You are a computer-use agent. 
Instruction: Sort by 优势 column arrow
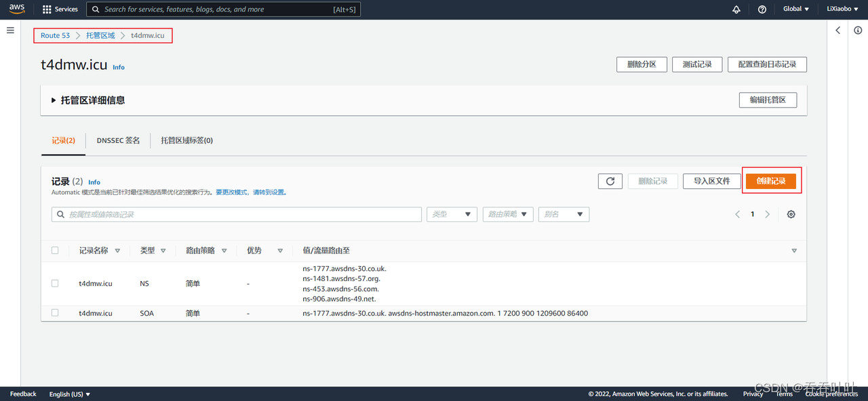coord(280,251)
